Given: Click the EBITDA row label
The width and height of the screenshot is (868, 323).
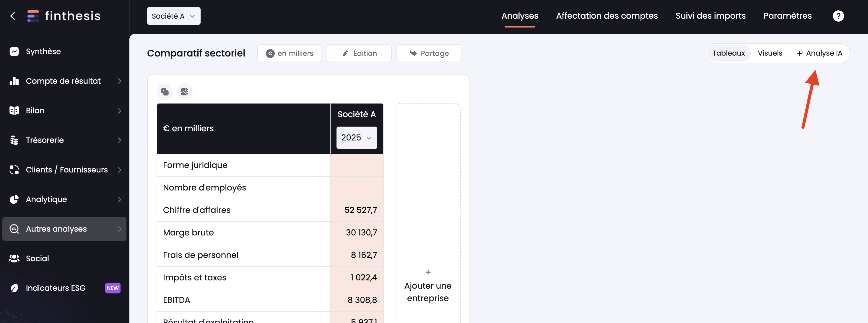Looking at the screenshot, I should 177,300.
